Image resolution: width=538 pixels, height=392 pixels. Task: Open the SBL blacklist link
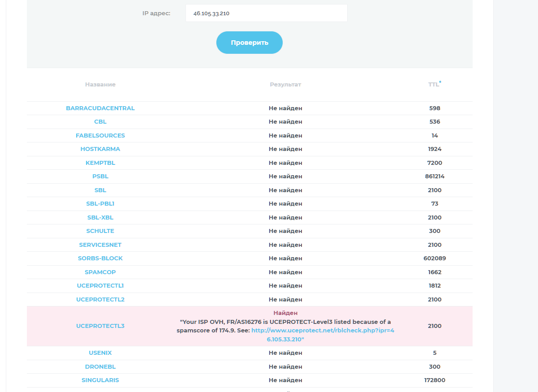100,190
